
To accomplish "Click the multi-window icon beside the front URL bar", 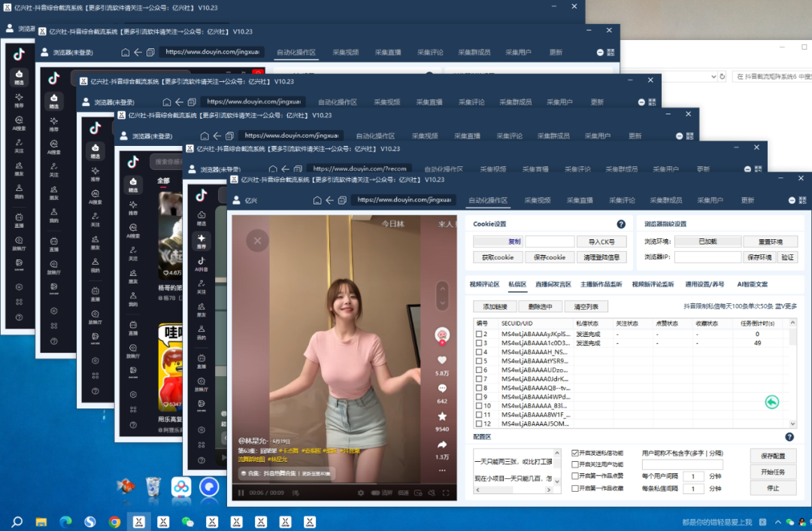I will point(342,200).
